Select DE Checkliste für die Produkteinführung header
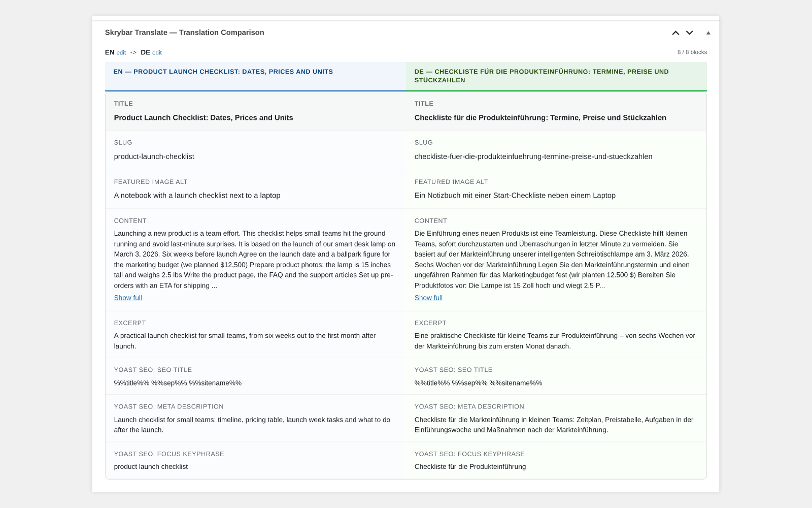Viewport: 812px width, 508px height. click(556, 77)
